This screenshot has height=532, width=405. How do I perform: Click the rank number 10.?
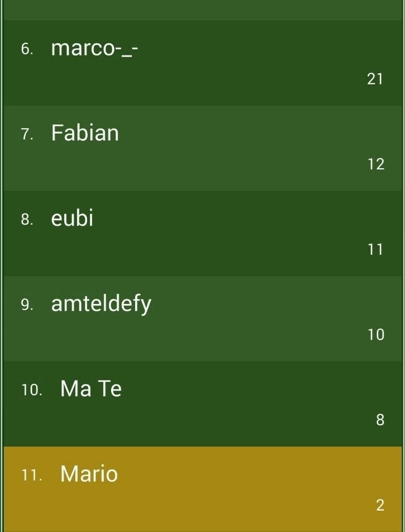(32, 390)
